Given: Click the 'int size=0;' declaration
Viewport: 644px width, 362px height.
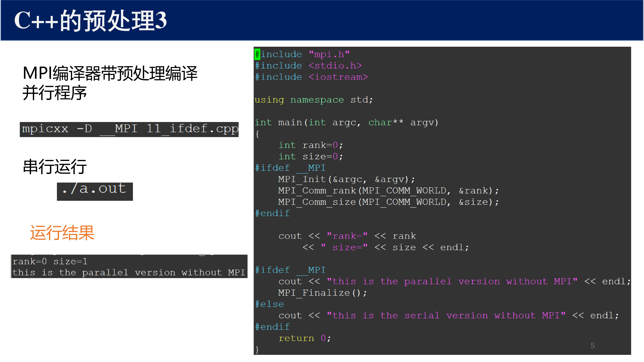Looking at the screenshot, I should [311, 156].
